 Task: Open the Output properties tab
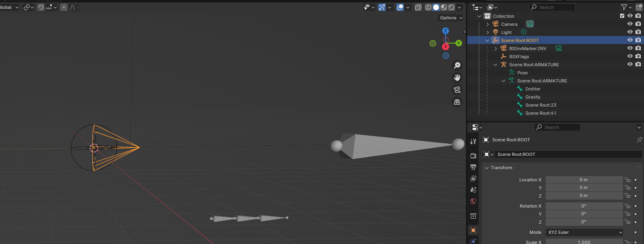[473, 167]
